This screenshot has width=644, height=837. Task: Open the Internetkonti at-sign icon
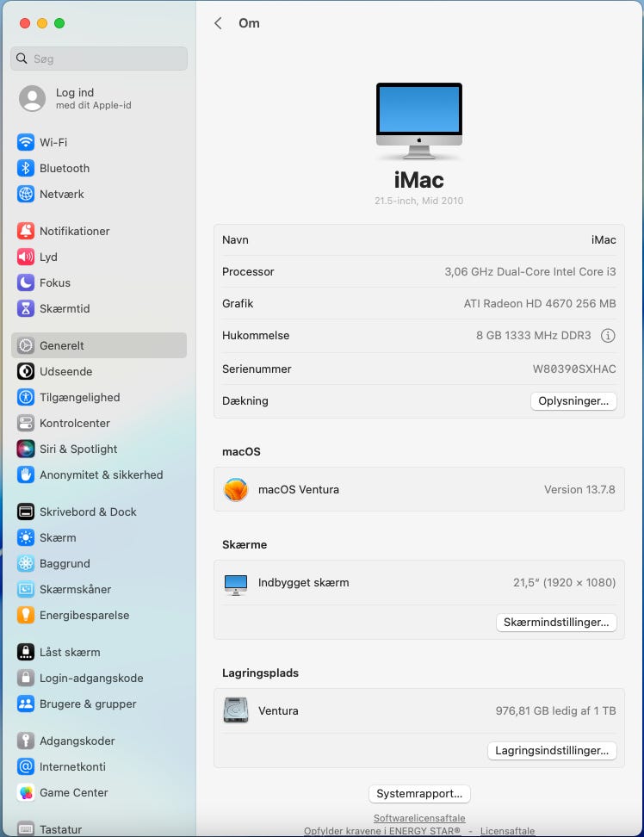[26, 766]
